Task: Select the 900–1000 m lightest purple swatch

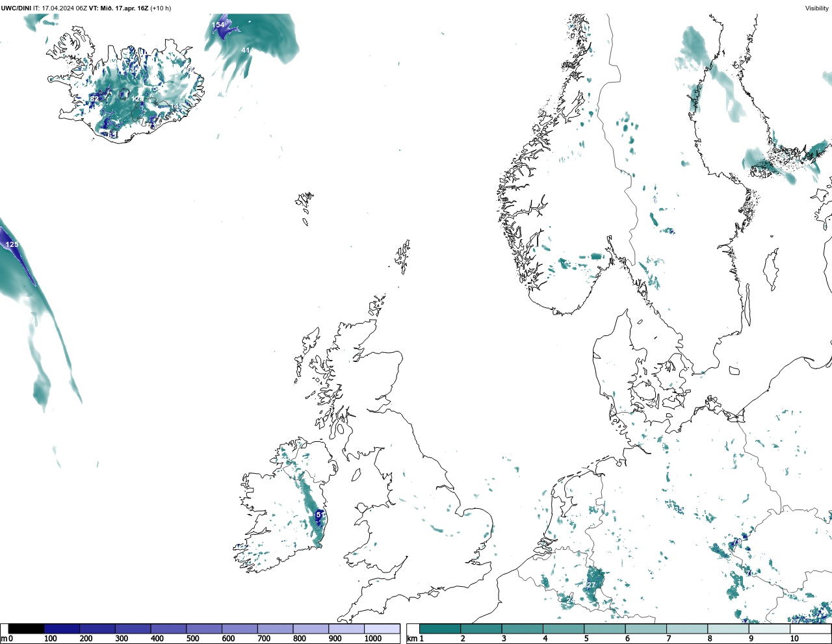Action: pyautogui.click(x=346, y=629)
